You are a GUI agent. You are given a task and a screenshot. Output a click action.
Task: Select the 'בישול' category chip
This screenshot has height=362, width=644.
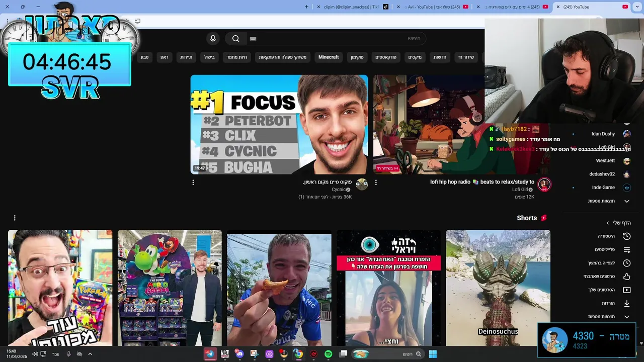(x=209, y=57)
